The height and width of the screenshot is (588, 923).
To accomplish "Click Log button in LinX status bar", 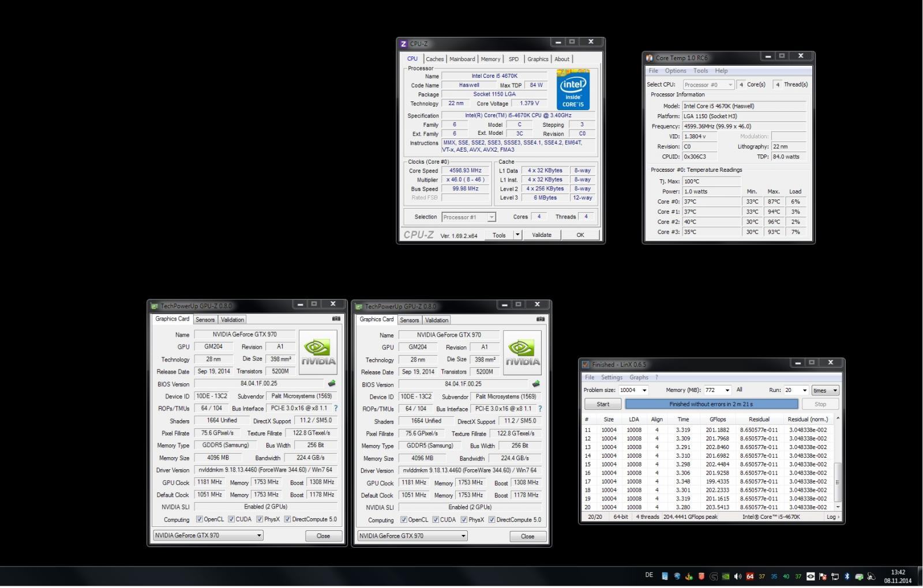I will [x=832, y=517].
